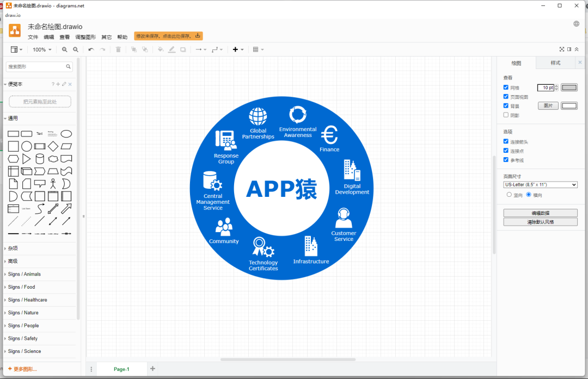
Task: Click the draw.io logo icon
Action: tap(15, 30)
